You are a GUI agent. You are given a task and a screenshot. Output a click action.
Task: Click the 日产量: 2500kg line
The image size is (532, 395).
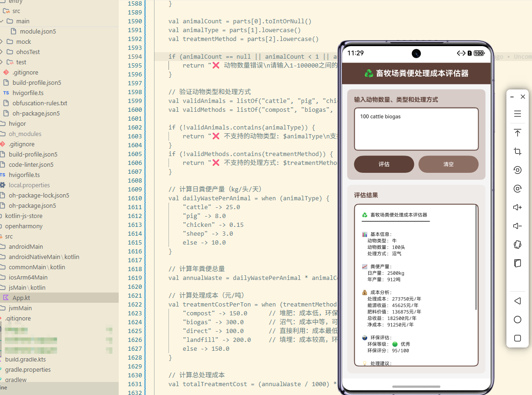point(386,273)
